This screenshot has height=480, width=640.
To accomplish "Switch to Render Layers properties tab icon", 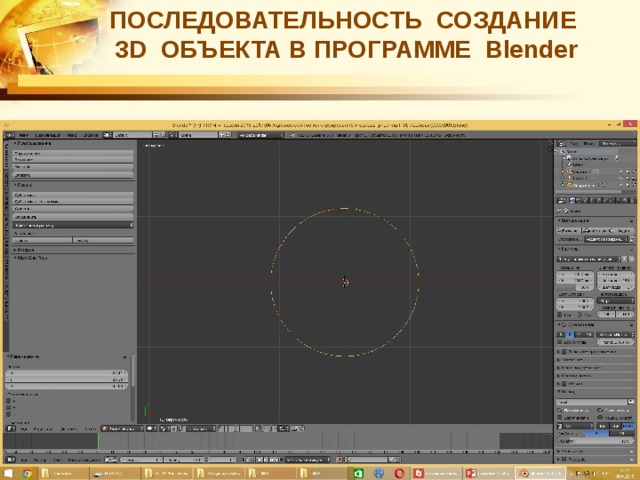I will [580, 200].
